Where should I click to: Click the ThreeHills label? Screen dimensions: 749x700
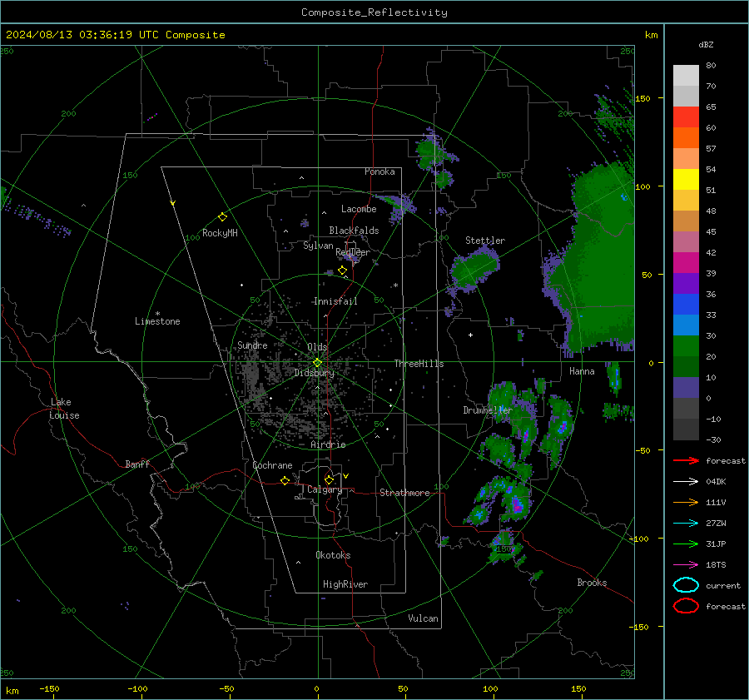click(419, 364)
